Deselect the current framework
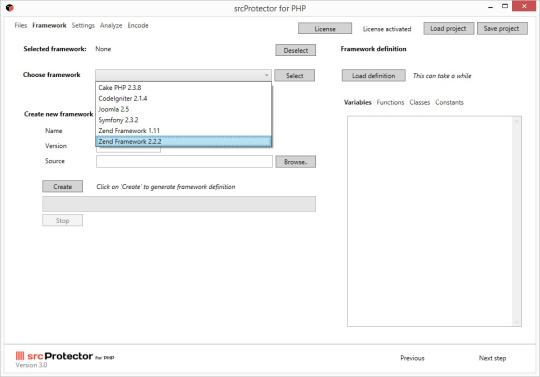This screenshot has width=540, height=377. 295,50
